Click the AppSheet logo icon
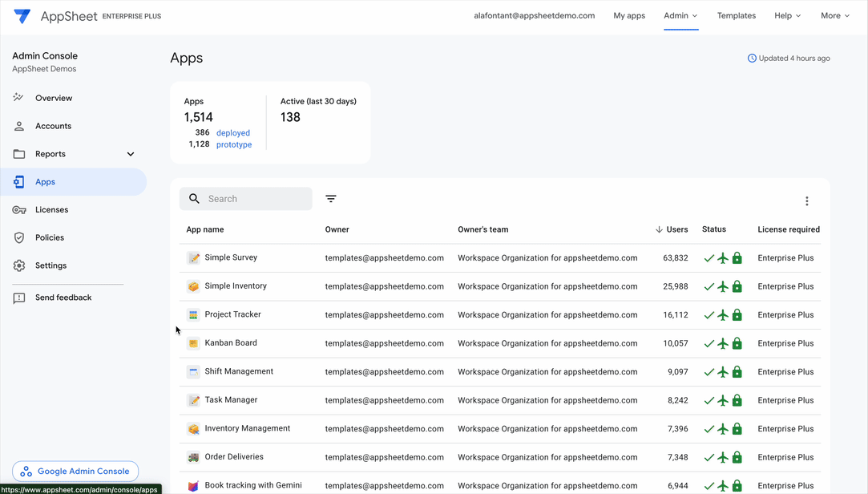Image resolution: width=868 pixels, height=494 pixels. tap(22, 16)
